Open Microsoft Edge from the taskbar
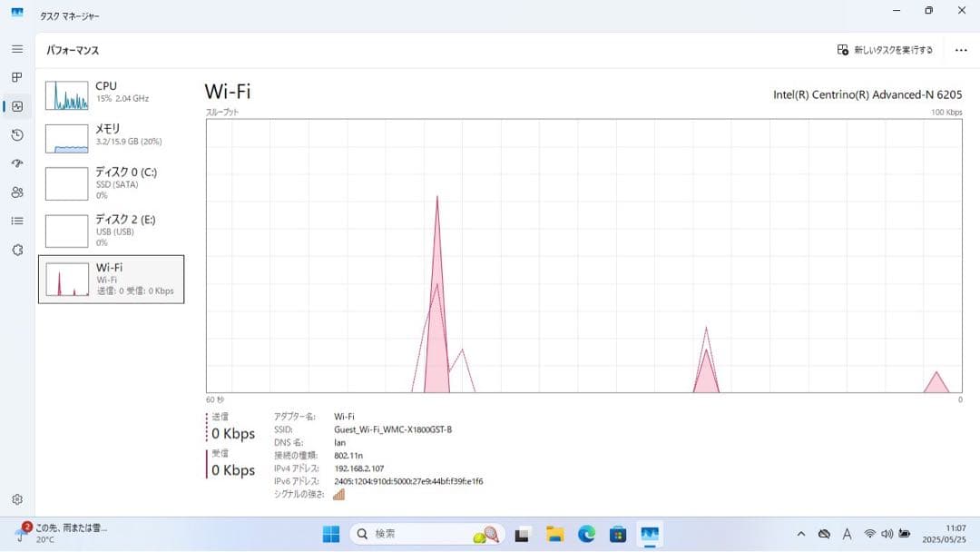 (587, 534)
